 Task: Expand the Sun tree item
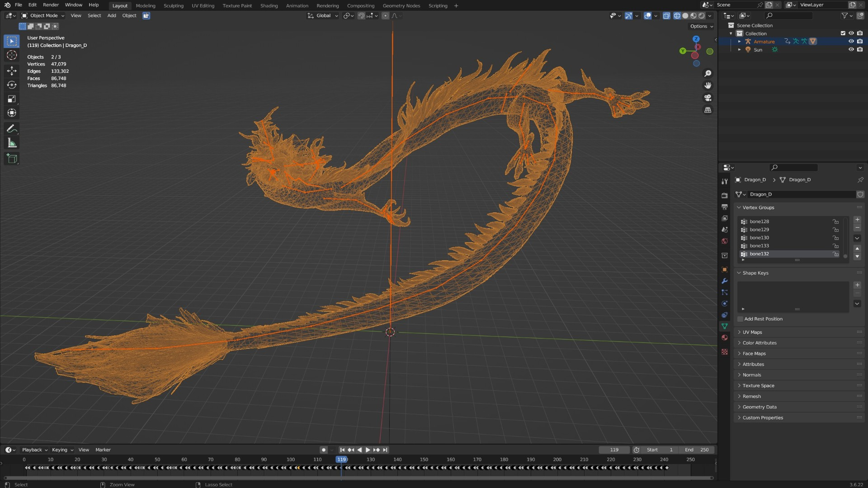point(740,50)
